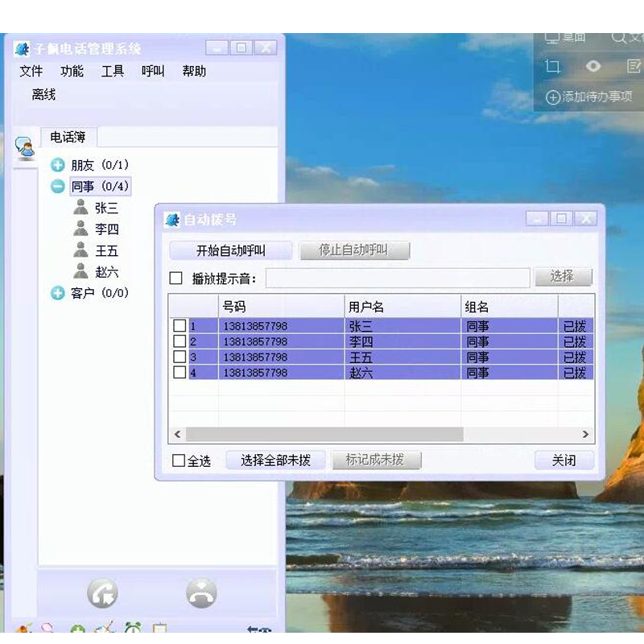Check the box for row 1 张三
Image resolution: width=644 pixels, height=644 pixels.
tap(180, 326)
